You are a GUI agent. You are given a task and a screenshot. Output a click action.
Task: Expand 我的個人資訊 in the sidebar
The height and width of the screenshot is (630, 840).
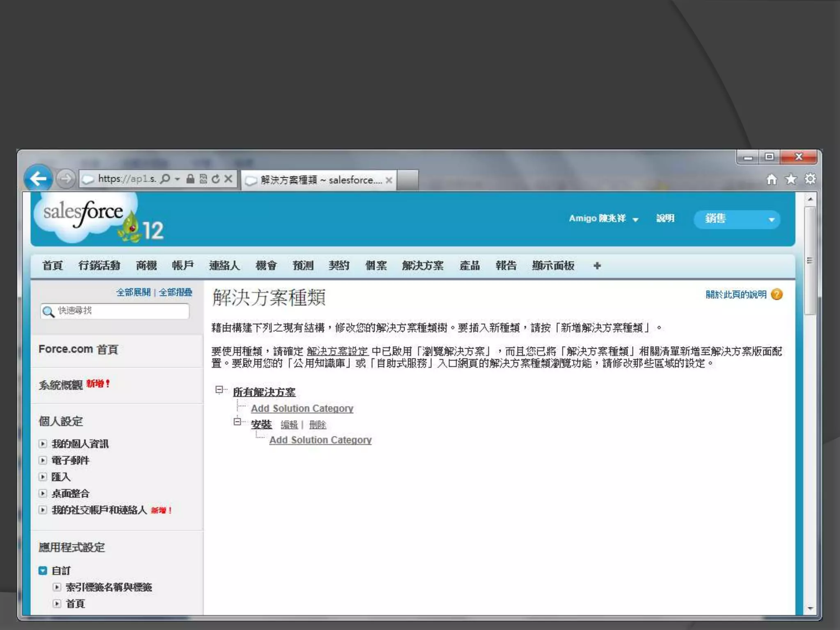[x=43, y=444]
